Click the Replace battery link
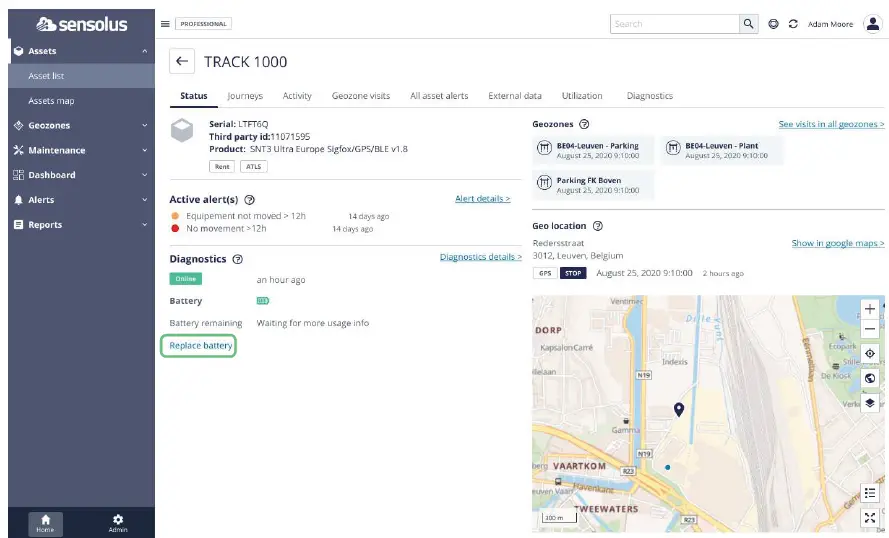 point(201,345)
